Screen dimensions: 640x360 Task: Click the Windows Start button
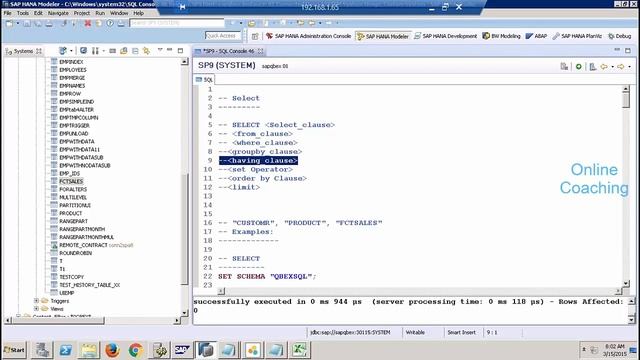tap(14, 350)
